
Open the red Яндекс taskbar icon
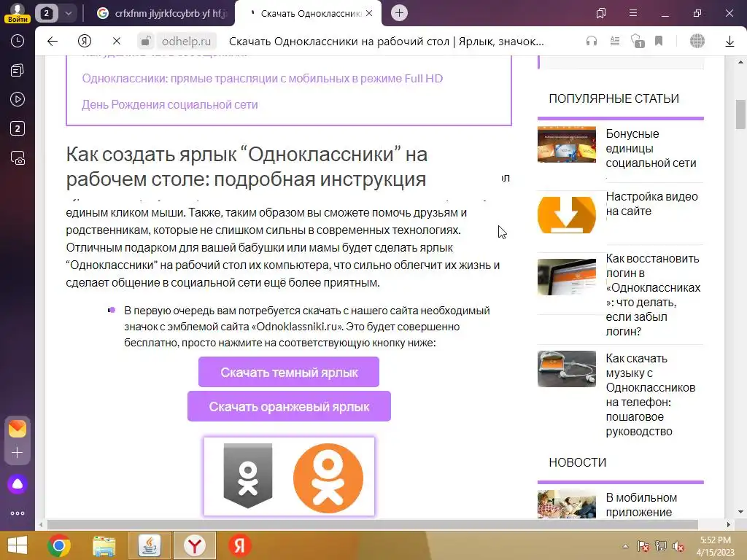click(x=239, y=545)
